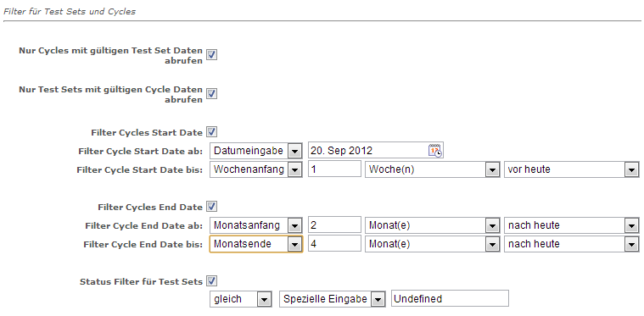
Task: Uncheck 'Nur Cycles mit gültigen Test Set Daten abrufen'
Action: click(x=211, y=55)
